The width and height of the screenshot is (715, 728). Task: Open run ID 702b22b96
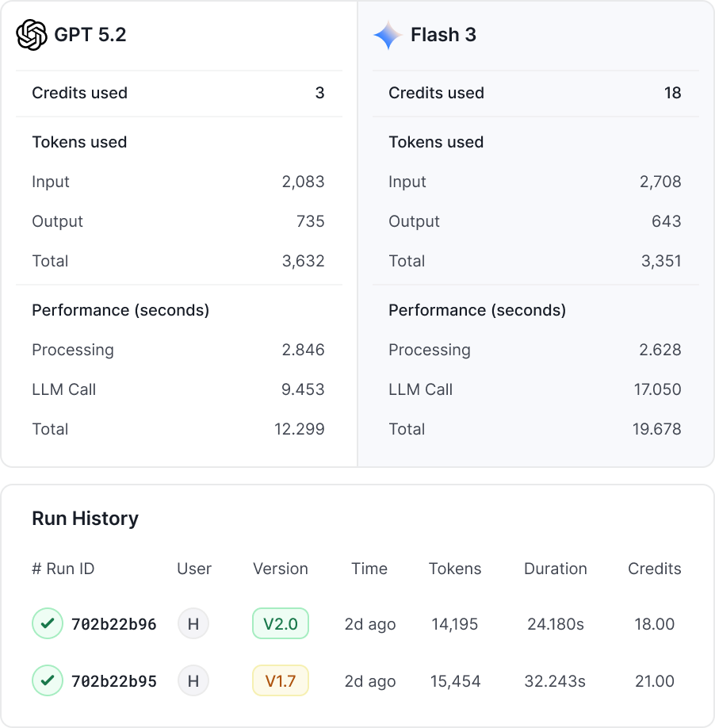(114, 624)
